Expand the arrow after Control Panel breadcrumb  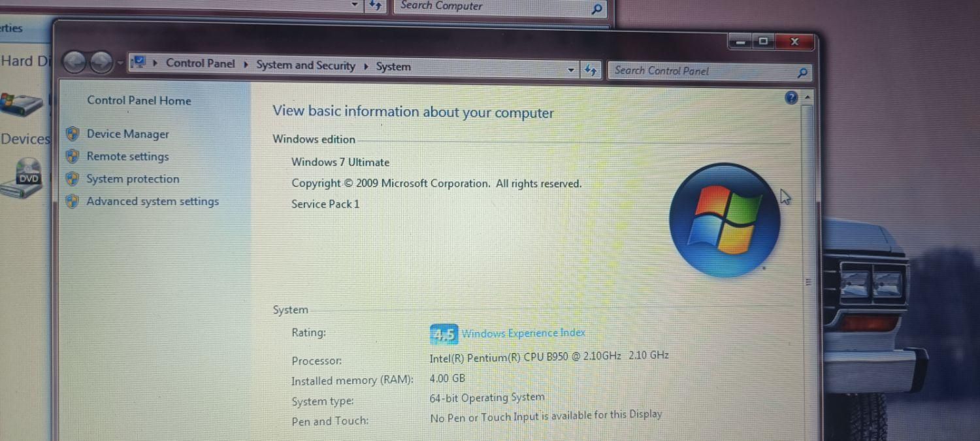click(246, 65)
